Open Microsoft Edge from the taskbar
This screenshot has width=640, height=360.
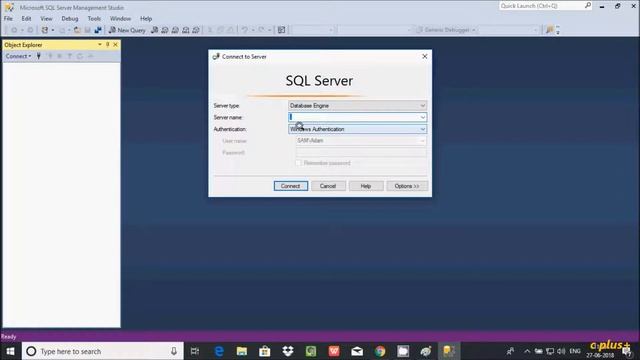tap(219, 351)
